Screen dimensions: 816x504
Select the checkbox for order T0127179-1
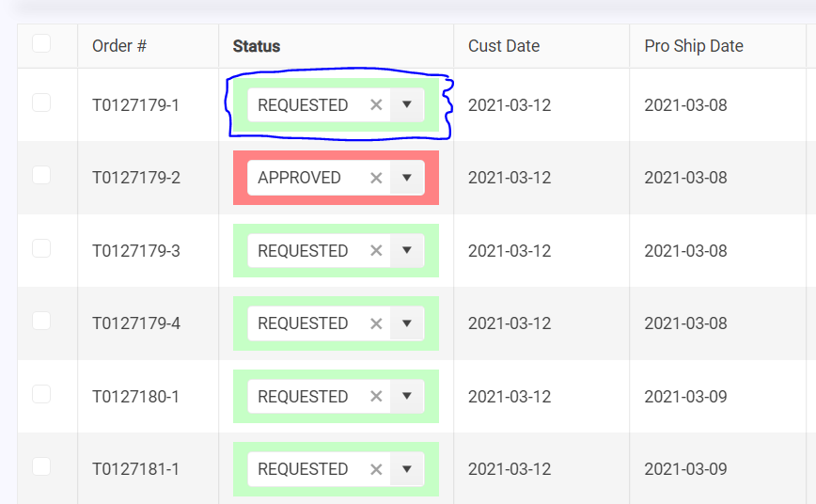pos(41,102)
